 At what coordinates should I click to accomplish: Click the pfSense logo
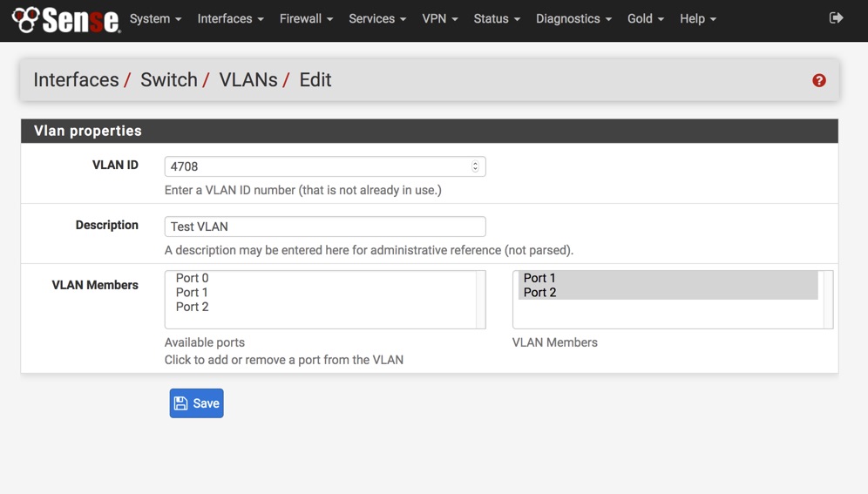(65, 19)
